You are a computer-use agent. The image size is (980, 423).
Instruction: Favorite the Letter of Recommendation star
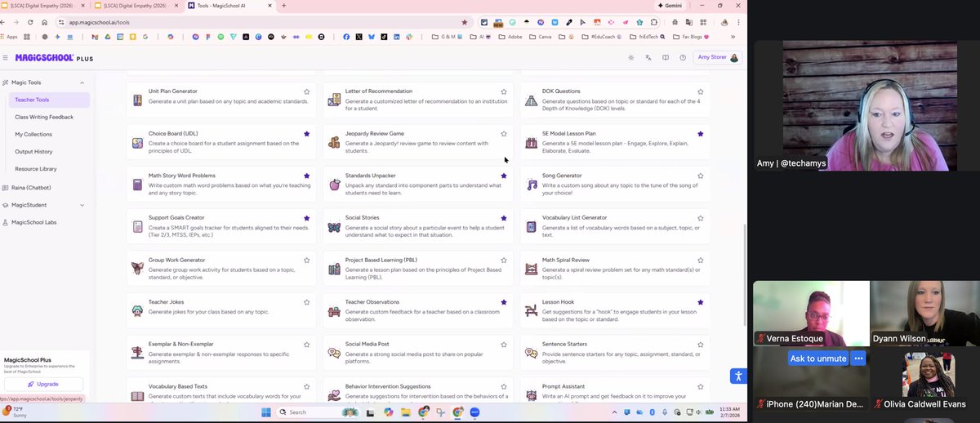(504, 91)
